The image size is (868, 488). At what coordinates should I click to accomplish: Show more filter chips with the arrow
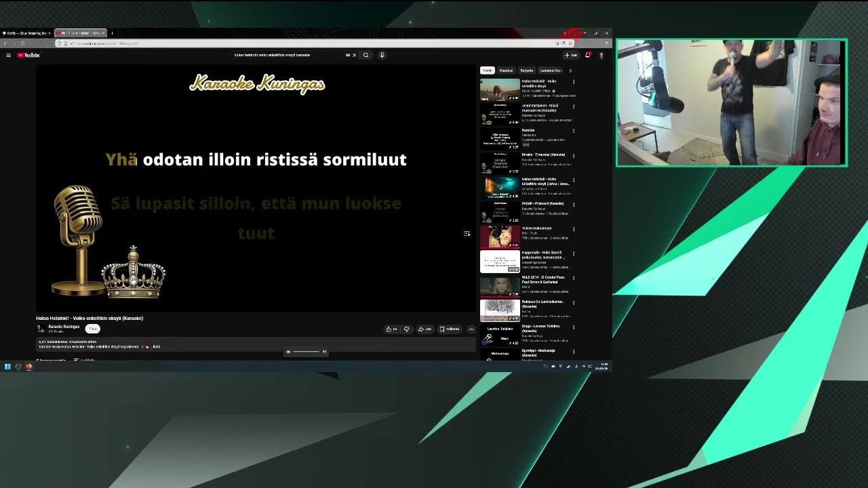(570, 70)
